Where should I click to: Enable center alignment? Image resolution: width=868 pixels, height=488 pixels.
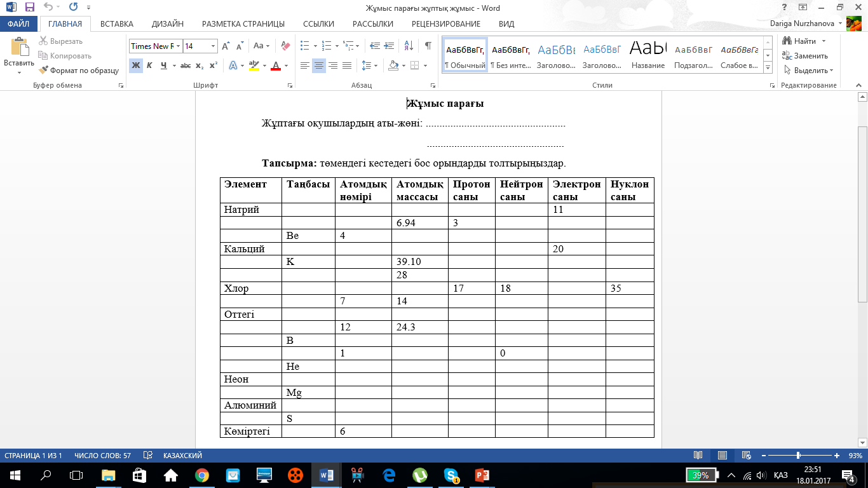[x=319, y=65]
